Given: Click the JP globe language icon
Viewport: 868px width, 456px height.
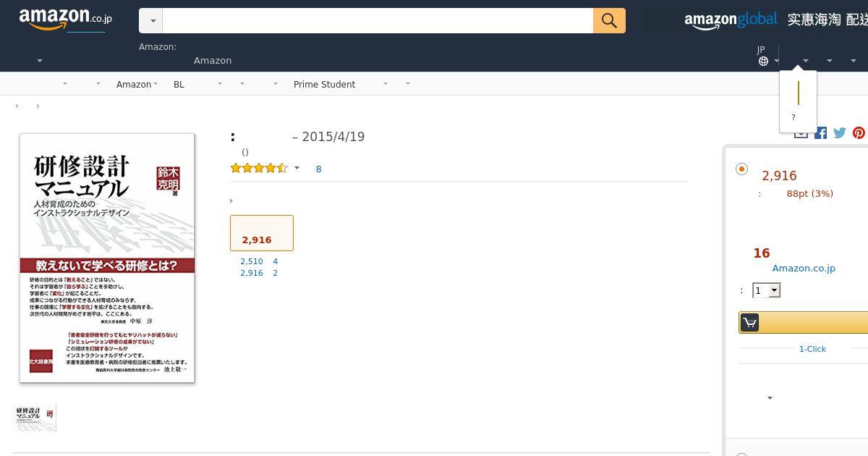Looking at the screenshot, I should pos(763,62).
